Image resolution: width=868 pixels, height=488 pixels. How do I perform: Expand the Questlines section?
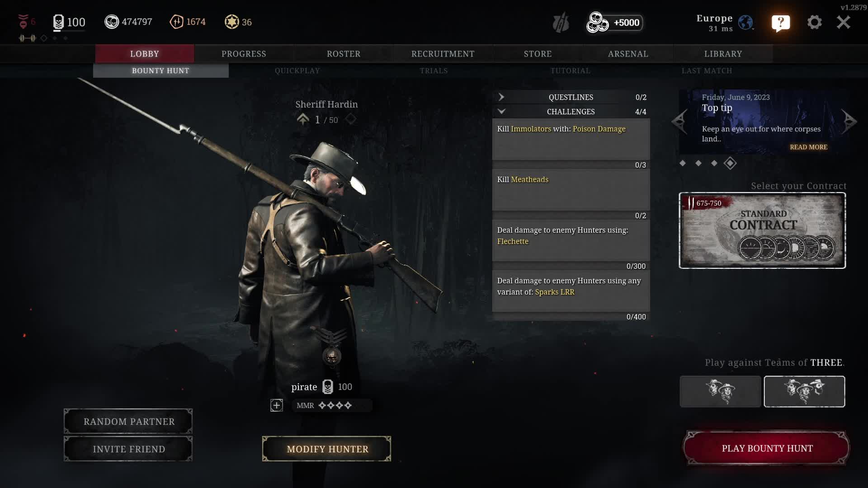571,97
